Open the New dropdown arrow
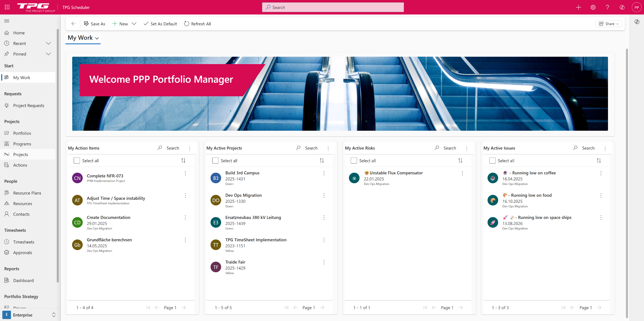 click(134, 24)
